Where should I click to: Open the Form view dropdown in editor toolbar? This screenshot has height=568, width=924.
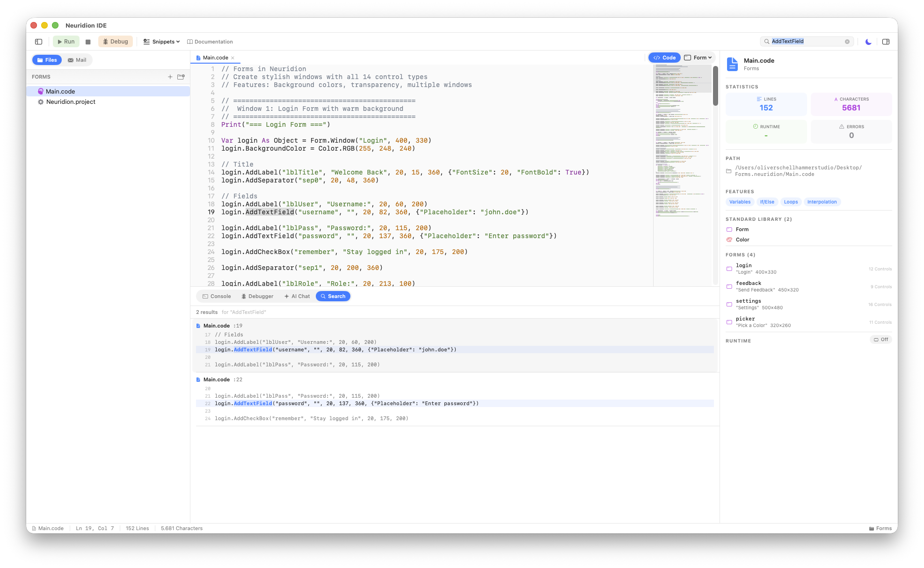(x=698, y=57)
